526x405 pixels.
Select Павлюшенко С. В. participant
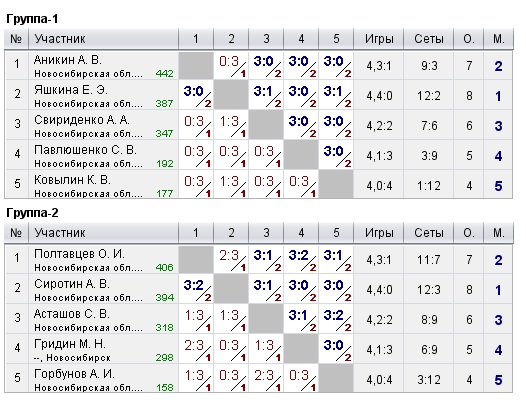point(85,150)
